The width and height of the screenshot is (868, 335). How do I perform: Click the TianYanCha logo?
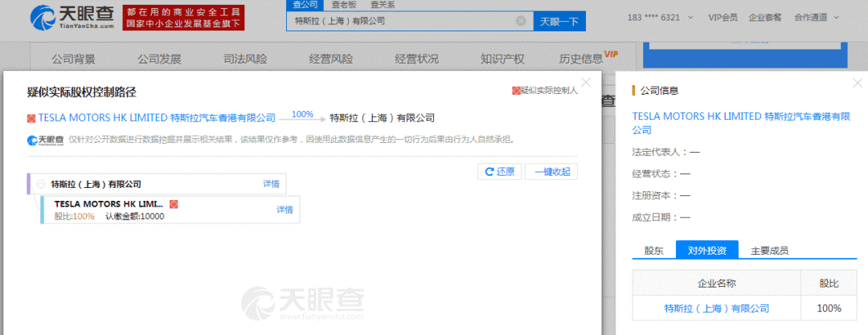coord(72,17)
